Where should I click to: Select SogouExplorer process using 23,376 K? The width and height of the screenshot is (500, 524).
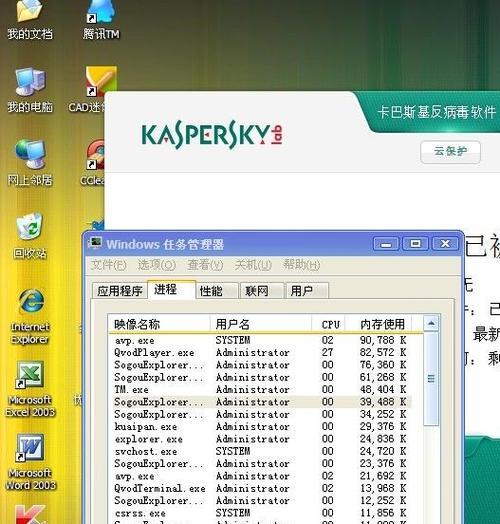[x=261, y=464]
